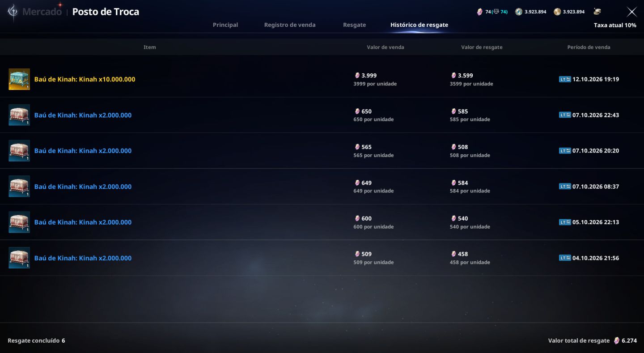Viewport: 644px width, 353px height.
Task: Click the redemption value 584
Action: click(x=463, y=183)
